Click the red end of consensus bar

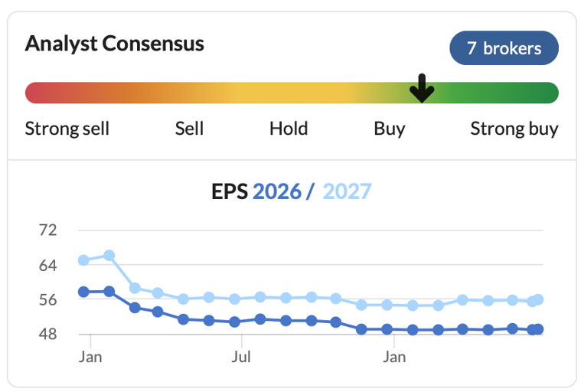coord(37,93)
